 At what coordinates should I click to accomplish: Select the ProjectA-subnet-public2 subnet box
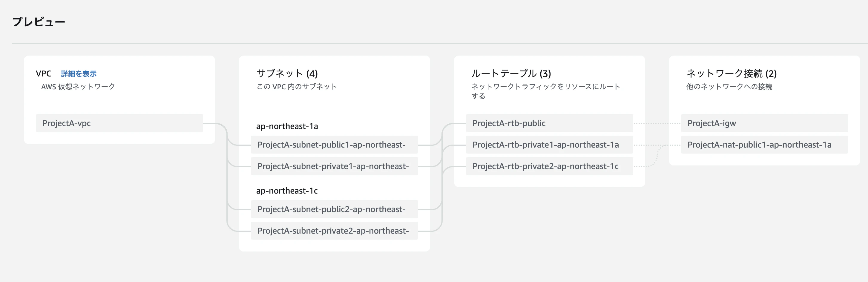(x=334, y=209)
